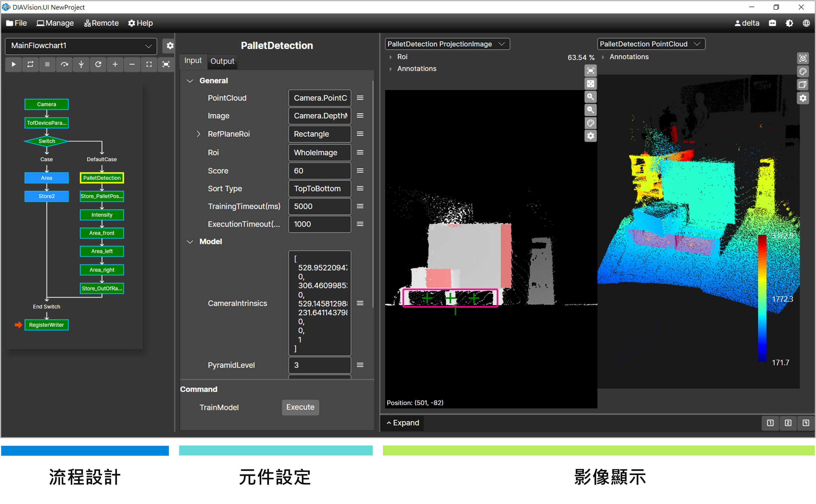
Task: Open the CameraIntrinsics row menu icon
Action: pyautogui.click(x=360, y=303)
